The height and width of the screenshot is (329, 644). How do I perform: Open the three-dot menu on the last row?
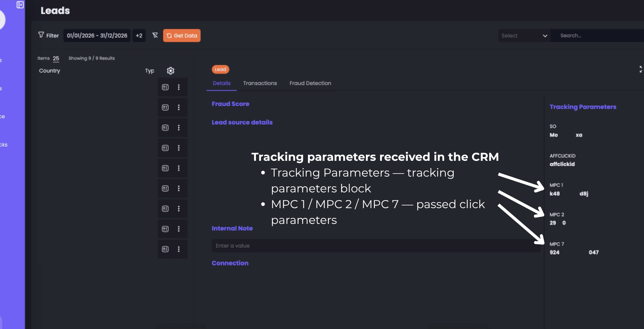click(x=179, y=249)
